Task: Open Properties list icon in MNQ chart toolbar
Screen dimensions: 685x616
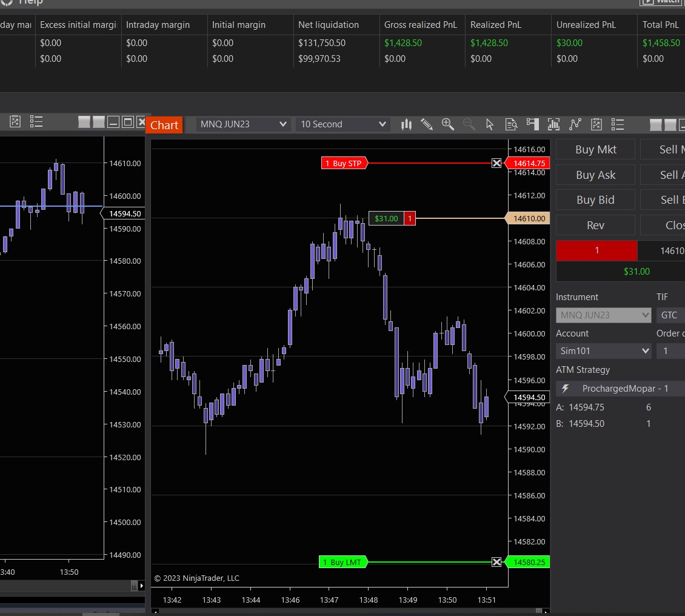Action: [617, 124]
